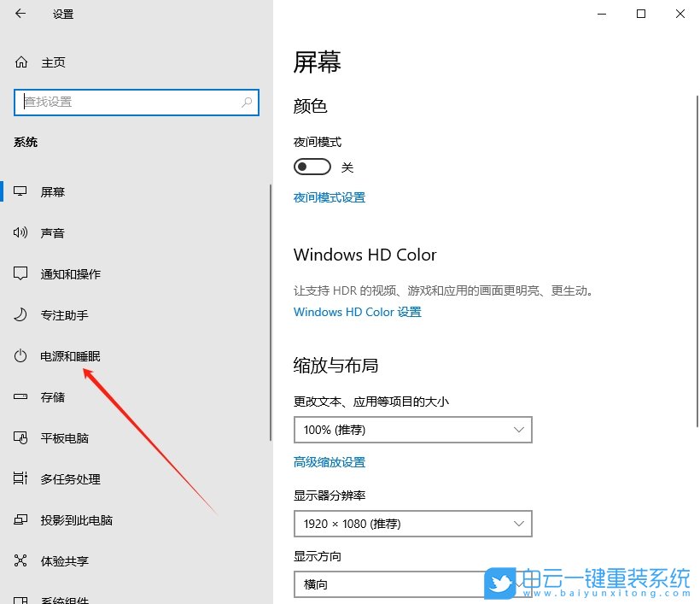Open the 1920 × 1080 resolution dropdown

(x=412, y=524)
